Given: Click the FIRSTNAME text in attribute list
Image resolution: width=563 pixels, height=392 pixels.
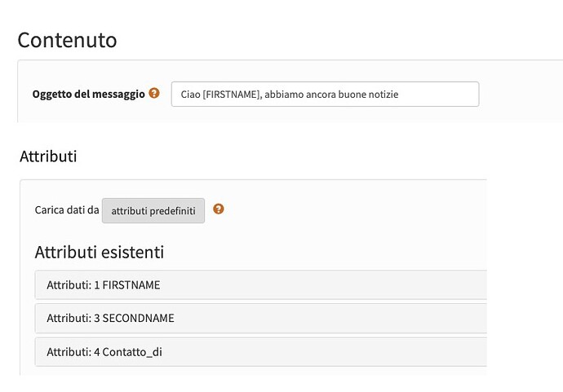Looking at the screenshot, I should (131, 285).
